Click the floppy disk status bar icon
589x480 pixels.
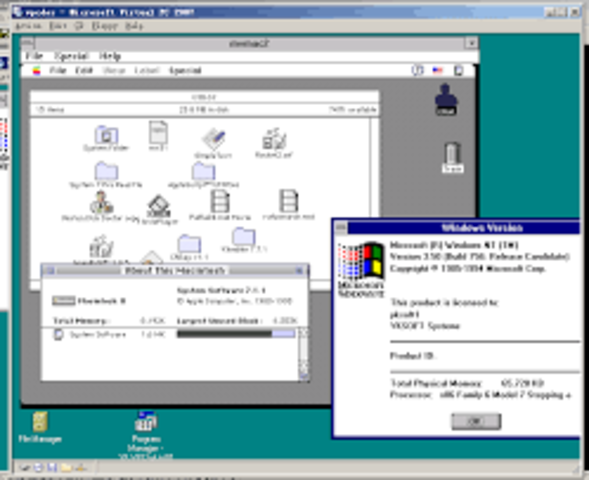(52, 467)
